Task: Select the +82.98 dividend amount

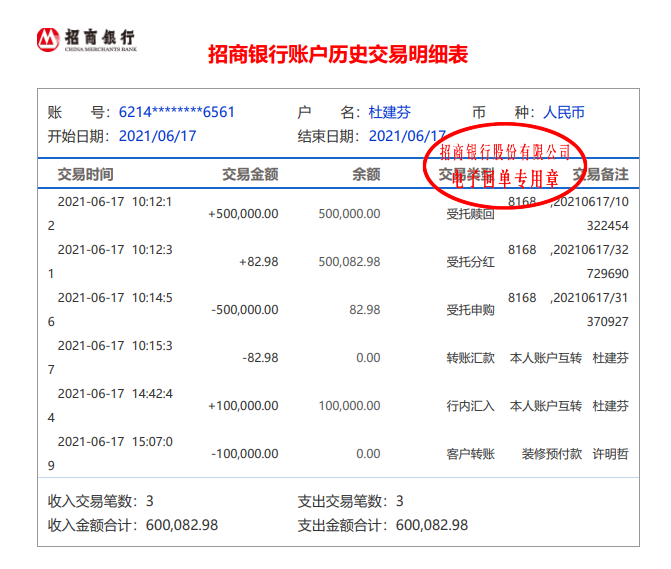Action: click(x=258, y=262)
